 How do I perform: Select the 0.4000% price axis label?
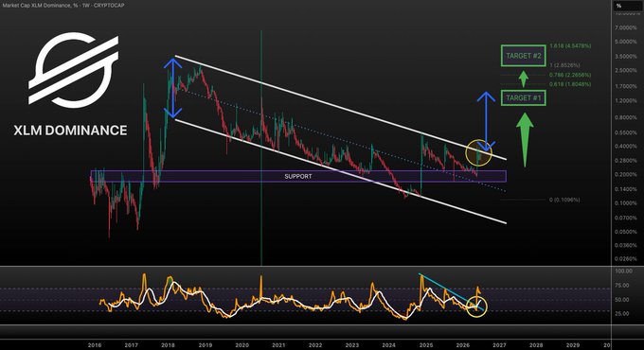[625, 147]
